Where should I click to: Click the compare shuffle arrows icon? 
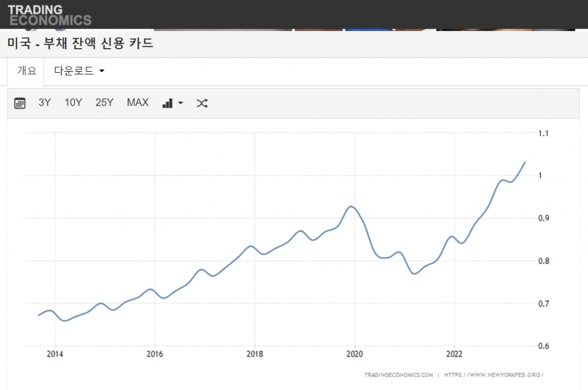click(x=202, y=103)
